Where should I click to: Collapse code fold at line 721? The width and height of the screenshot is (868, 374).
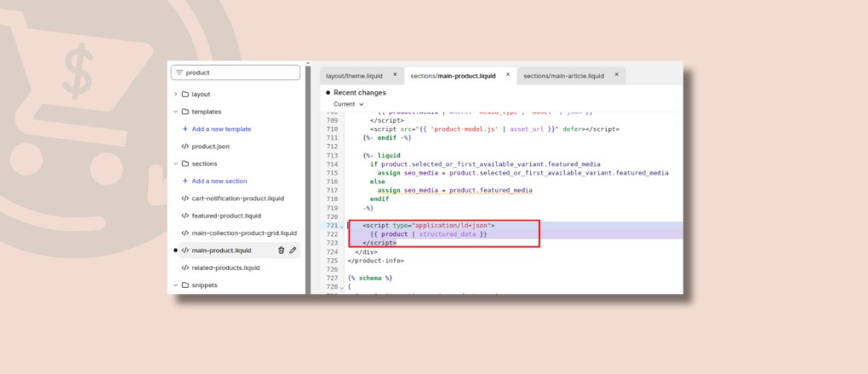(341, 226)
